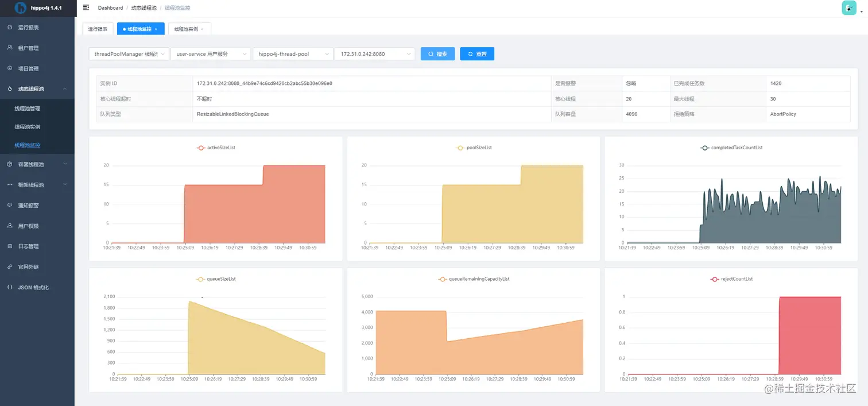Viewport: 868px width, 406px height.
Task: Collapse the 动态线程池 submenu arrow
Action: click(65, 89)
